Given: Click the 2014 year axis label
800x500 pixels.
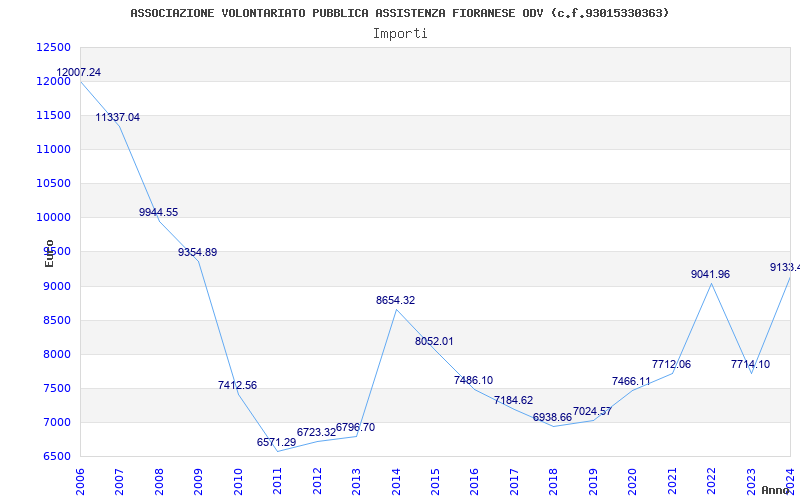Looking at the screenshot, I should coord(396,482).
